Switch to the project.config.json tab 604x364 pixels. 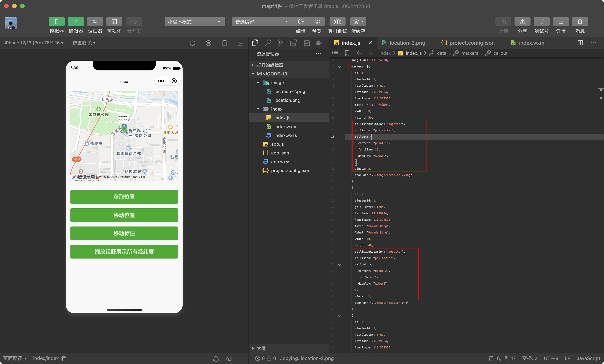pos(472,43)
